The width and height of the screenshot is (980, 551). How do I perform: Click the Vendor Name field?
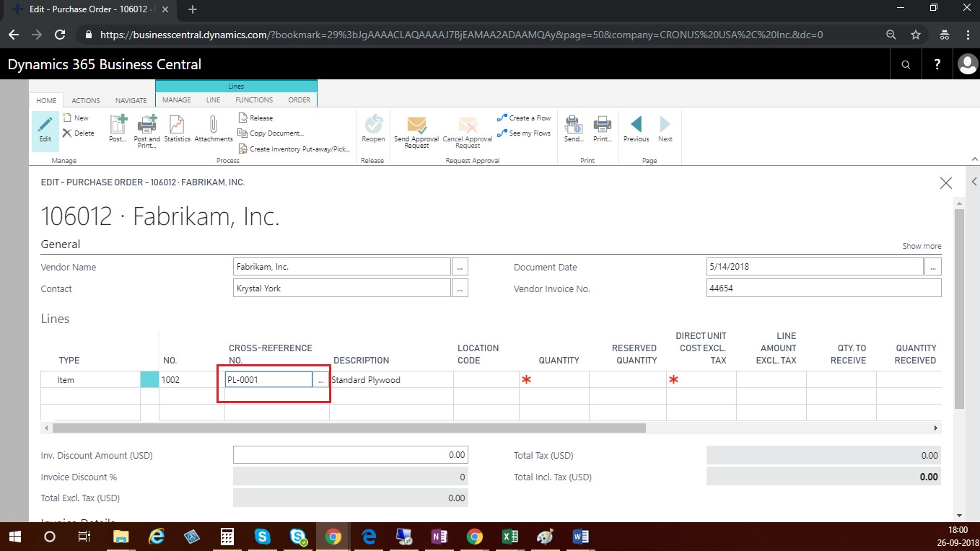342,267
